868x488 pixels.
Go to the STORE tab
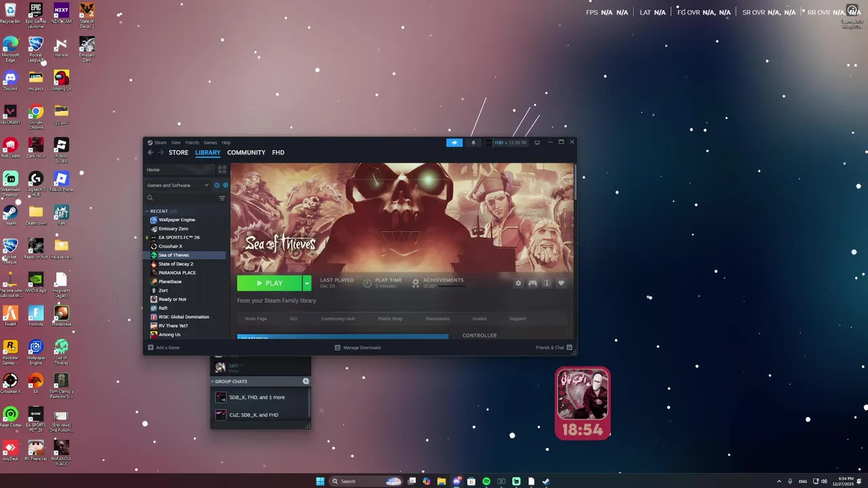point(178,152)
